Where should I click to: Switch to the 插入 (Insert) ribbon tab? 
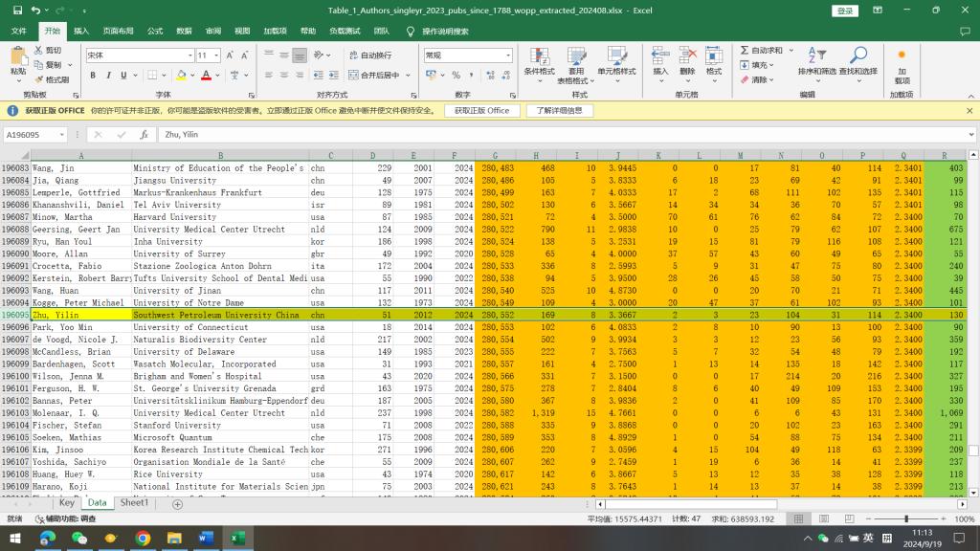tap(81, 31)
